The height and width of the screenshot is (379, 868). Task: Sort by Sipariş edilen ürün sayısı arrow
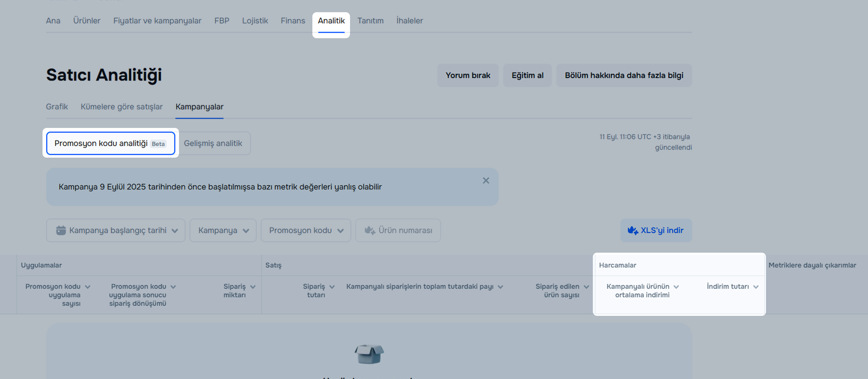point(586,287)
